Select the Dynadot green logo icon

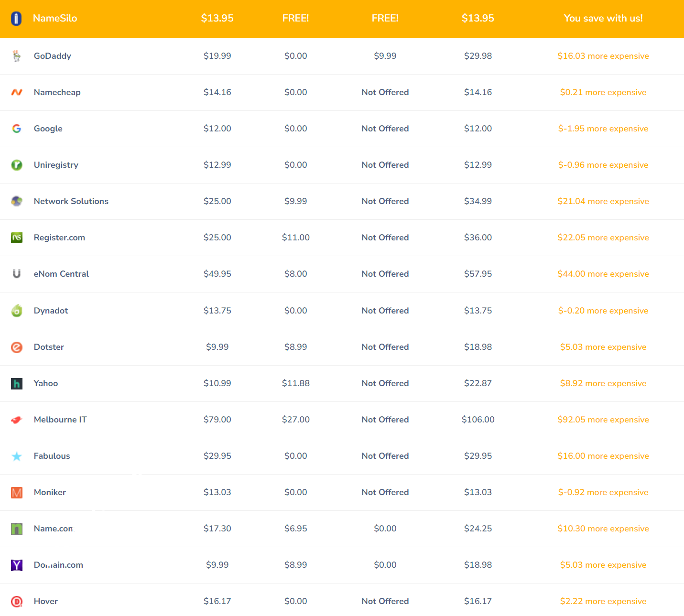[17, 311]
